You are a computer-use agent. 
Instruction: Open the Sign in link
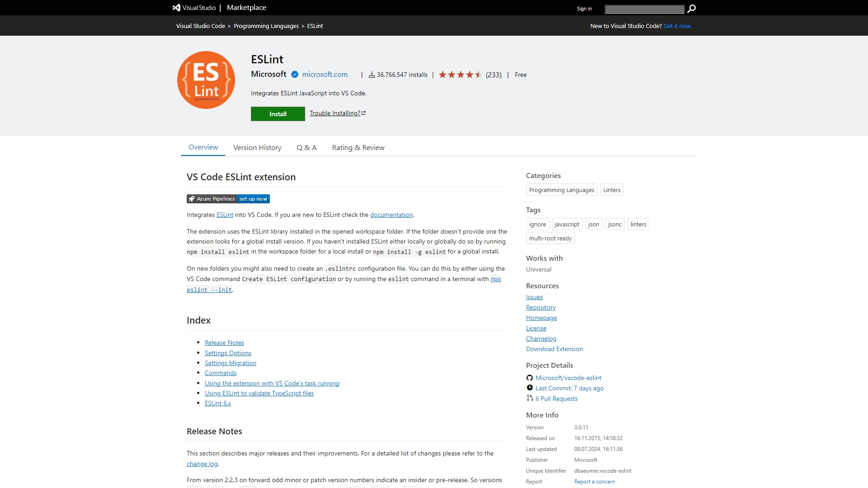coord(584,9)
